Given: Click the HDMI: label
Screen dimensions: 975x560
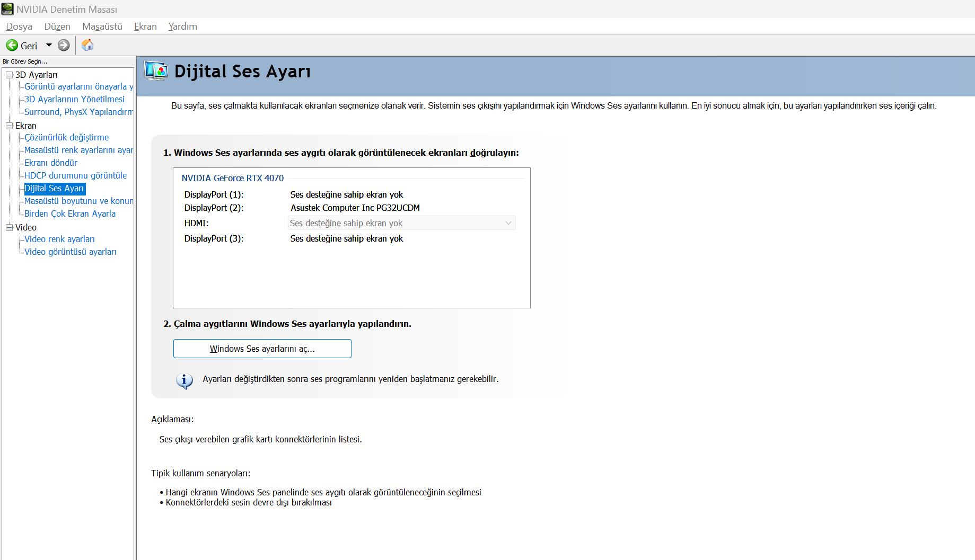Looking at the screenshot, I should (x=197, y=223).
